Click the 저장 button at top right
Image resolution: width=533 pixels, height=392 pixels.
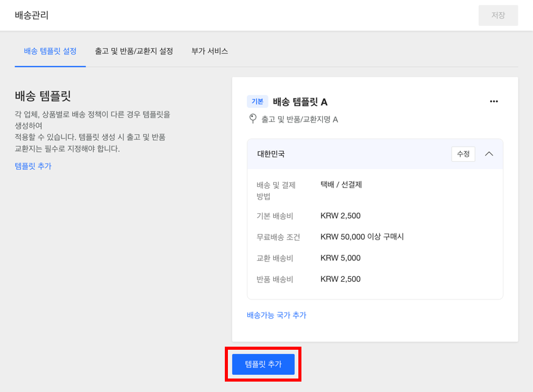[498, 15]
